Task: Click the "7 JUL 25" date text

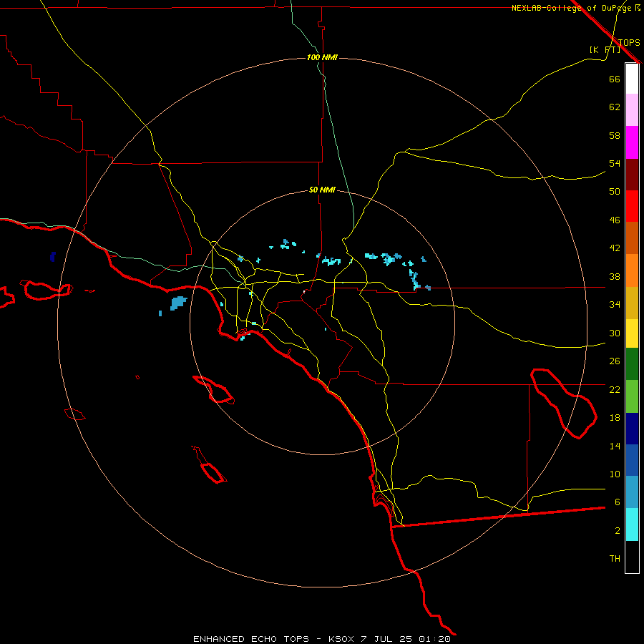Action: point(386,639)
